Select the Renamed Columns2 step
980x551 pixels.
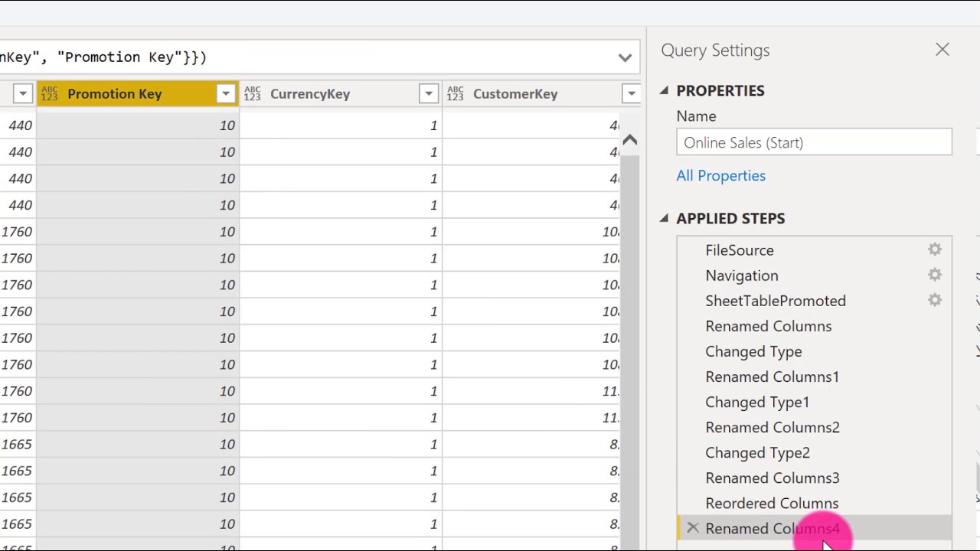[773, 427]
